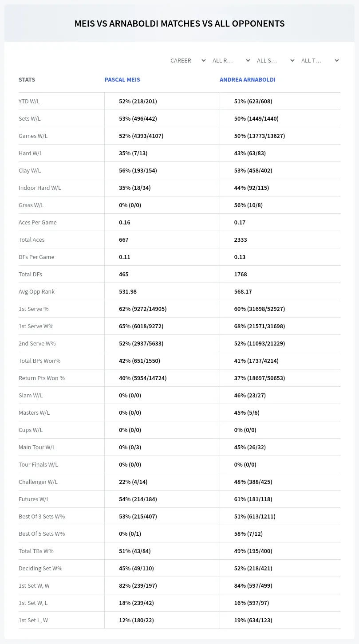The width and height of the screenshot is (359, 644).
Task: Select the Deciding Set W% row label
Action: point(40,568)
